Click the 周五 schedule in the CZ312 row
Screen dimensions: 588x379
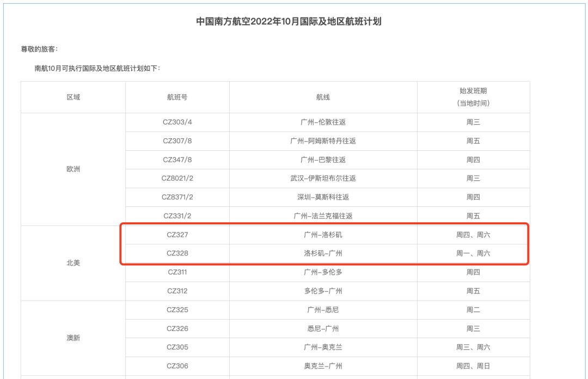tap(473, 291)
